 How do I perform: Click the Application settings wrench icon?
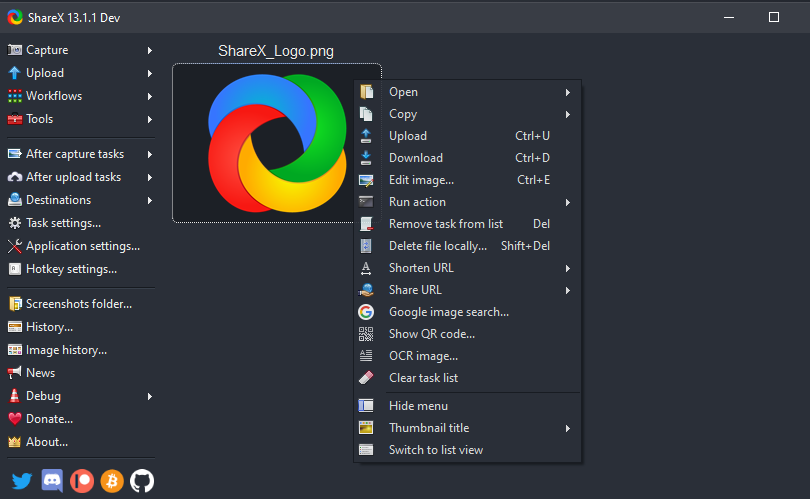[14, 246]
